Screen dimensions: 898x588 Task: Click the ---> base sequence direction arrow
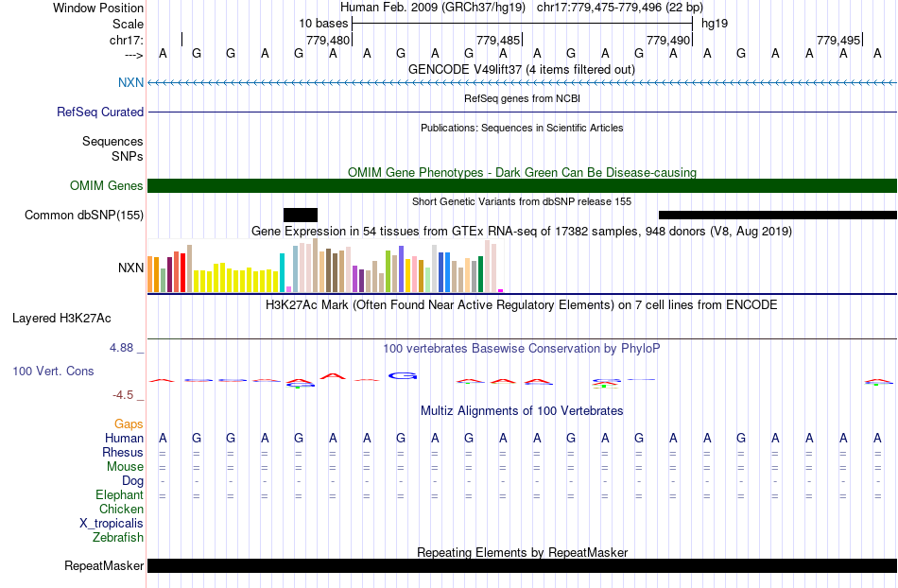[x=133, y=55]
